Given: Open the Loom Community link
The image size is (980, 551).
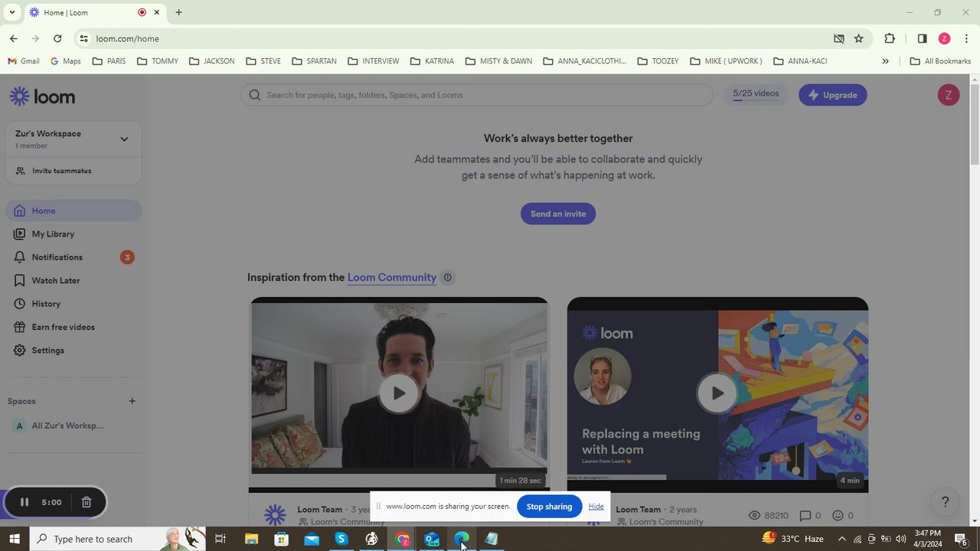Looking at the screenshot, I should [392, 277].
